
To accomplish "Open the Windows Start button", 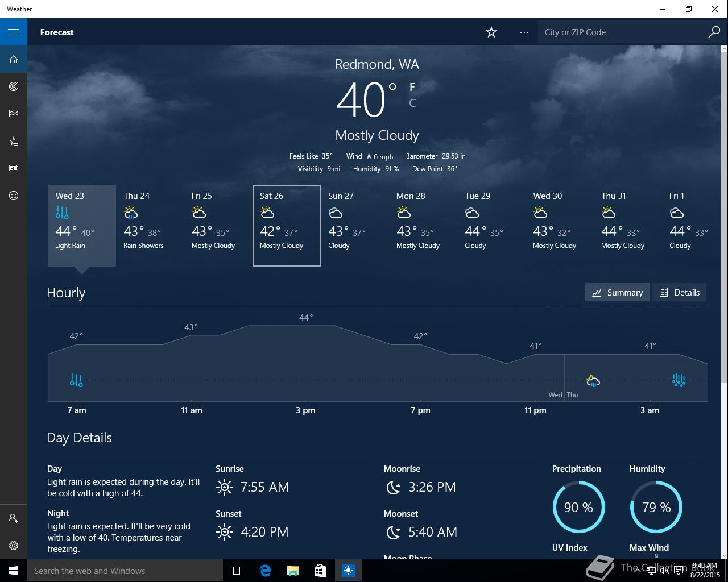I will click(x=14, y=571).
